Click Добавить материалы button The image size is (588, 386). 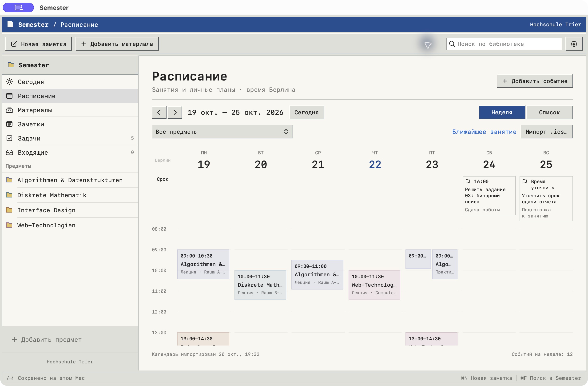point(117,44)
